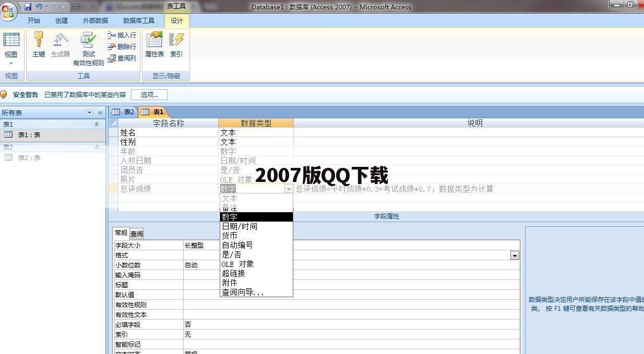Choose 备注 from the data type list
The width and height of the screenshot is (644, 354).
(256, 207)
